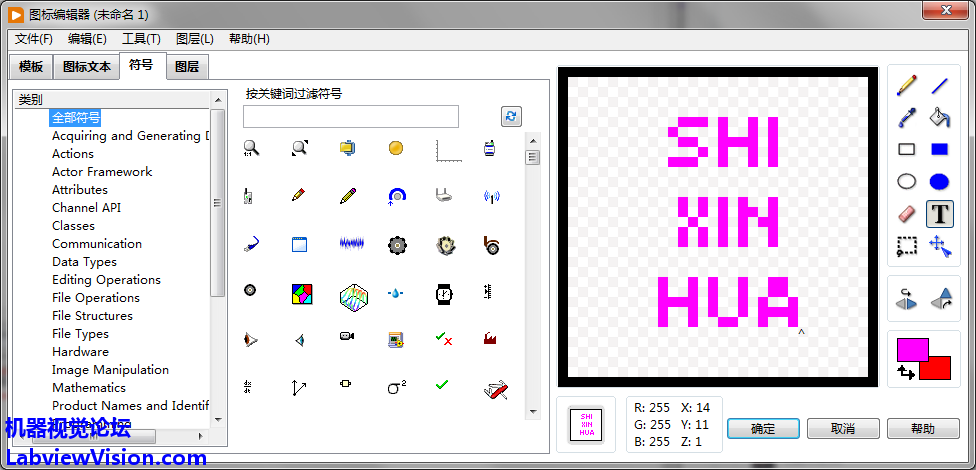Activate the Text tool
The height and width of the screenshot is (470, 976).
click(940, 214)
